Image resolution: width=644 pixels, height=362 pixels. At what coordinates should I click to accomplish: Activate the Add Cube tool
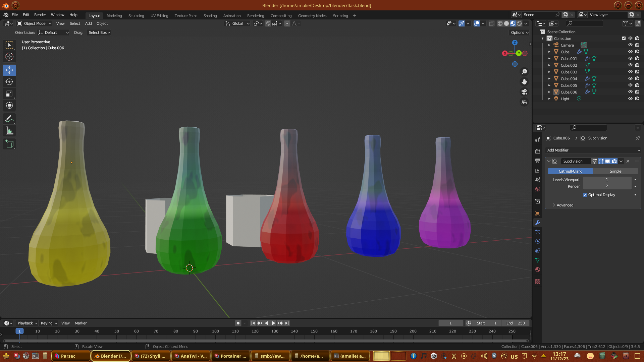(x=9, y=144)
